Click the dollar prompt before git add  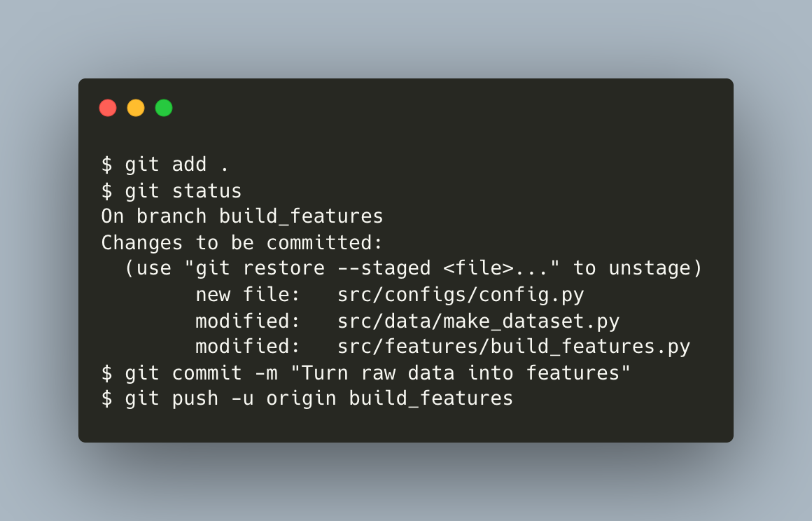point(107,165)
